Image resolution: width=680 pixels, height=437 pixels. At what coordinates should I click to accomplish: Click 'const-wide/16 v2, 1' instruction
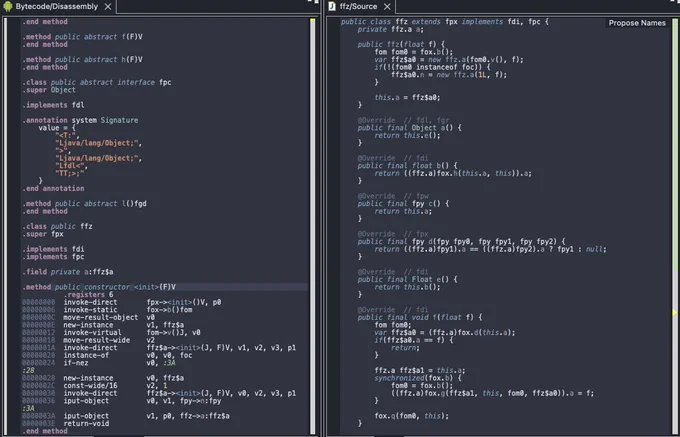[x=95, y=386]
